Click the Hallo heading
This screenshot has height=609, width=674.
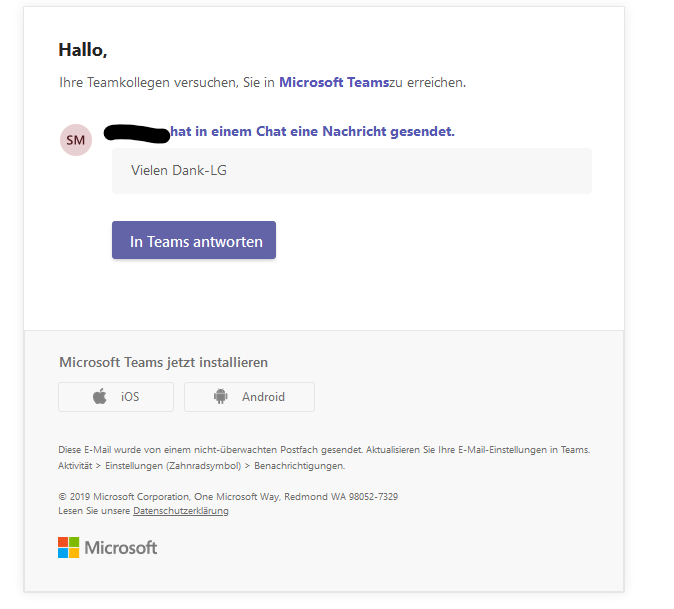(83, 50)
